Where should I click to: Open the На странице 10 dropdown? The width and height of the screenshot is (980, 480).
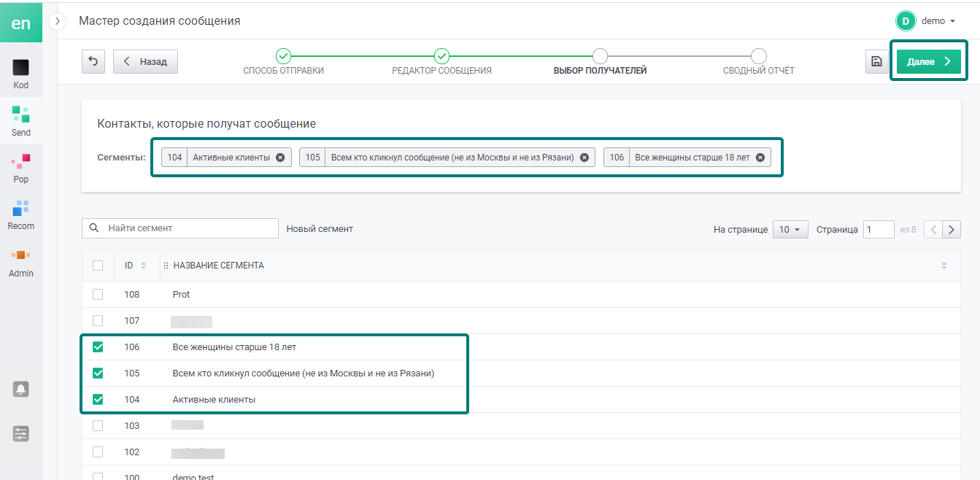tap(790, 230)
